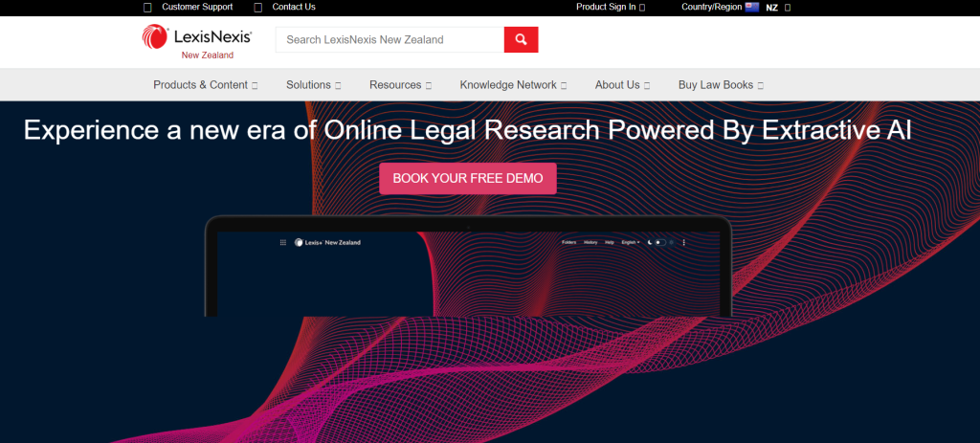The image size is (980, 443).
Task: Expand the Product Sign In dropdown
Action: click(x=611, y=7)
